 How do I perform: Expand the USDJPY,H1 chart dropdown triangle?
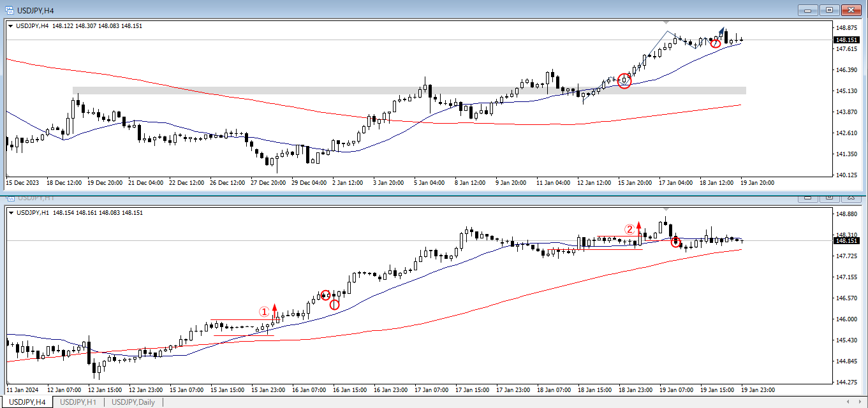[x=11, y=212]
